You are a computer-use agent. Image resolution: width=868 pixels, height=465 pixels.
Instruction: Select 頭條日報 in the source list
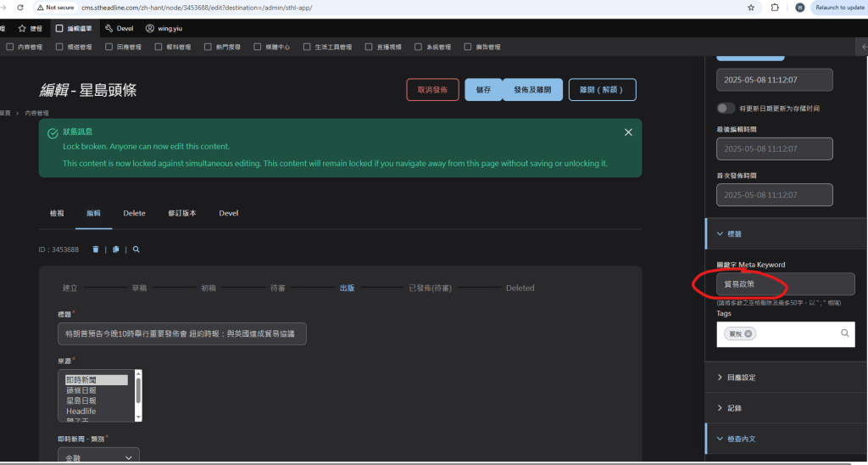tap(82, 390)
